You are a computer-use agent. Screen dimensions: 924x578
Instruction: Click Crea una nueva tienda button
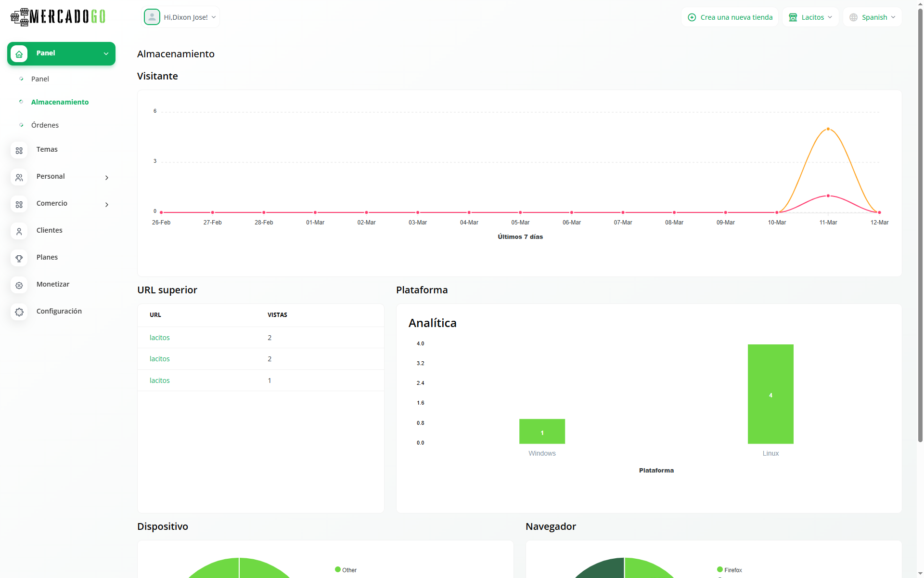[x=730, y=17]
